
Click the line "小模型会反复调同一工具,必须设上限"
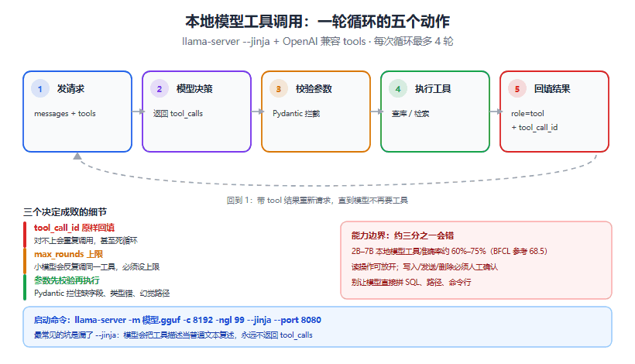click(x=97, y=267)
